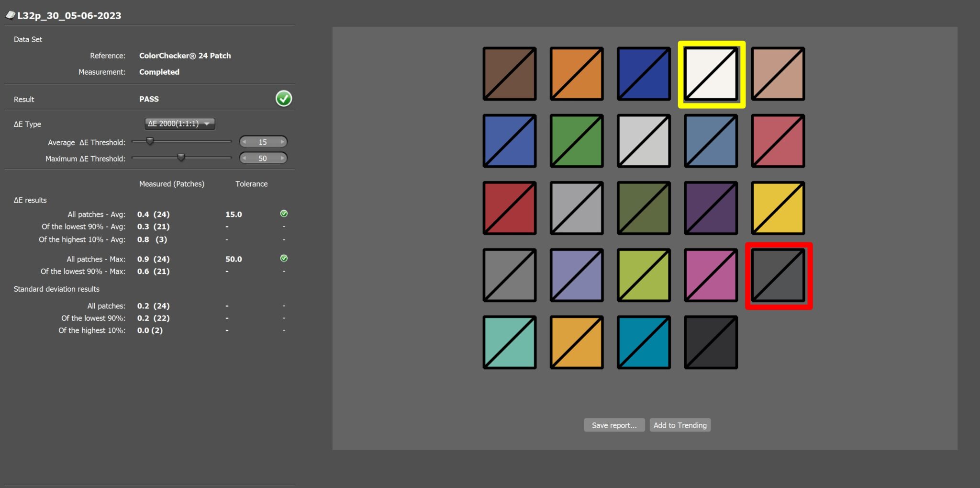Click the notebook icon beside L32p title

pos(10,15)
